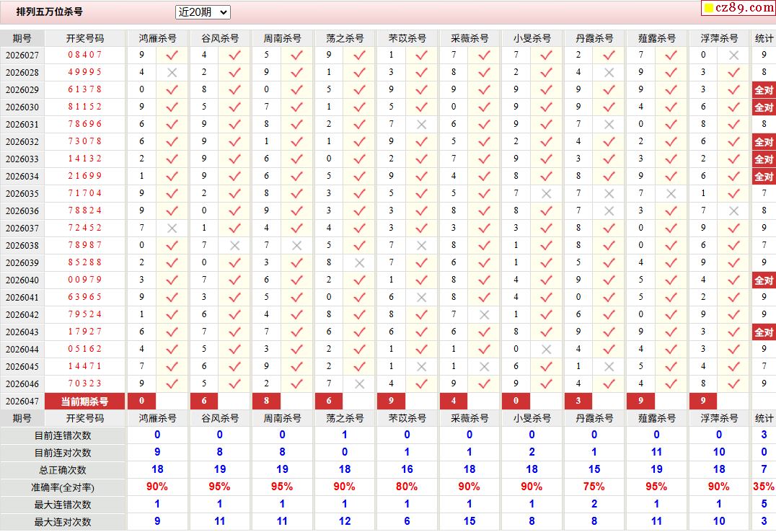Image resolution: width=776 pixels, height=532 pixels.
Task: Select period number 2026035
Action: point(22,194)
